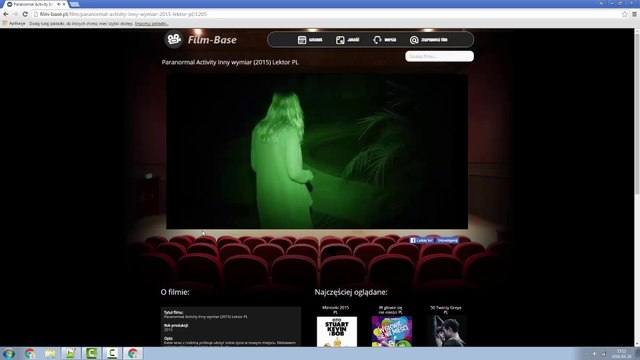This screenshot has height=360, width=640.
Task: Click the page heading 'Paranormal Activity Inny wymiar (2015) Lektor PL'
Action: pyautogui.click(x=230, y=62)
